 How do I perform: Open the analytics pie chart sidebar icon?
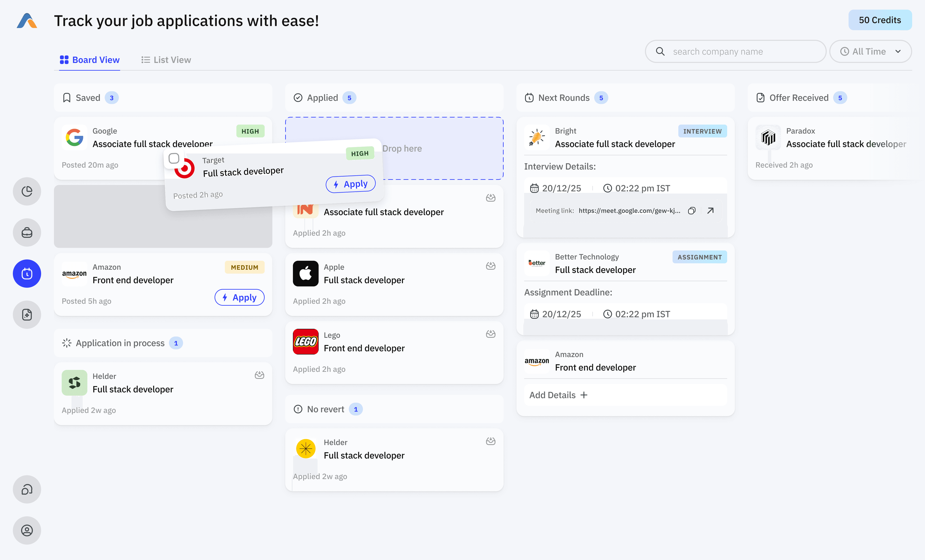[27, 191]
